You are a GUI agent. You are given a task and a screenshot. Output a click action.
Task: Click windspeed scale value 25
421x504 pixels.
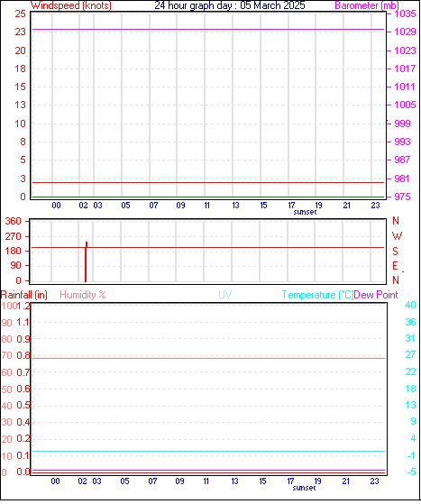[x=20, y=14]
